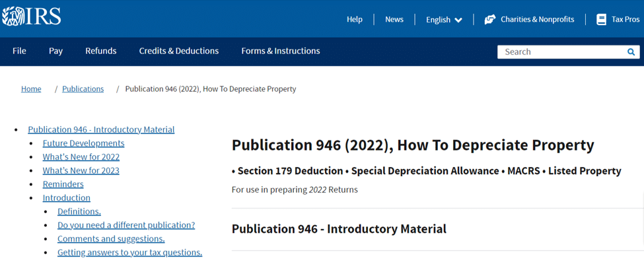Open the Refunds menu
The height and width of the screenshot is (258, 644).
point(101,51)
